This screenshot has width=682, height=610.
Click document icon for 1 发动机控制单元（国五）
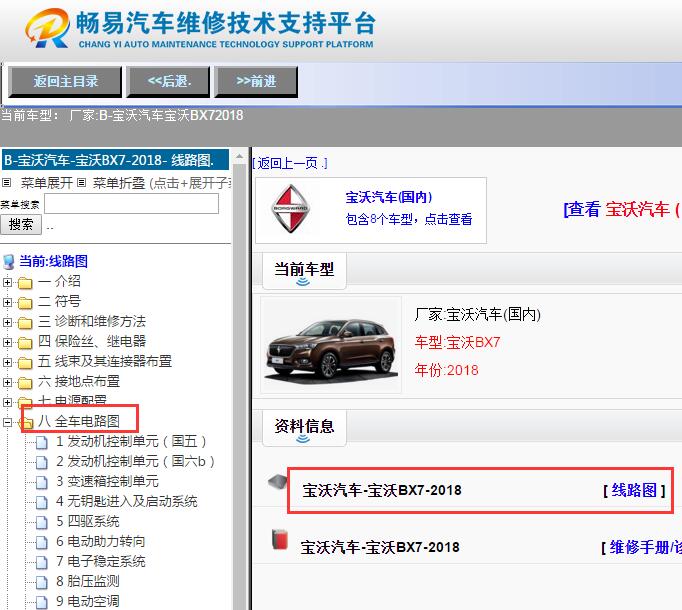pyautogui.click(x=42, y=442)
